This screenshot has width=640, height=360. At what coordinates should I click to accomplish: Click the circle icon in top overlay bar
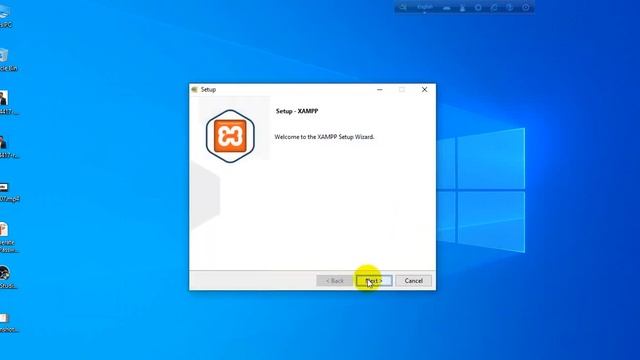pyautogui.click(x=478, y=7)
